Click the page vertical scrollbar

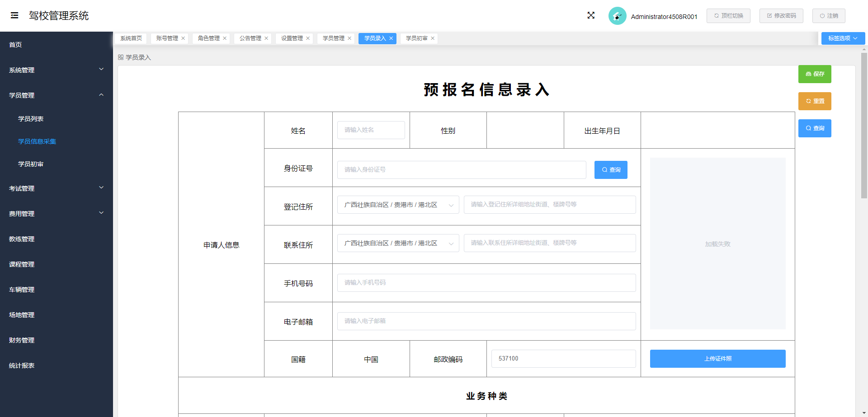click(x=864, y=126)
